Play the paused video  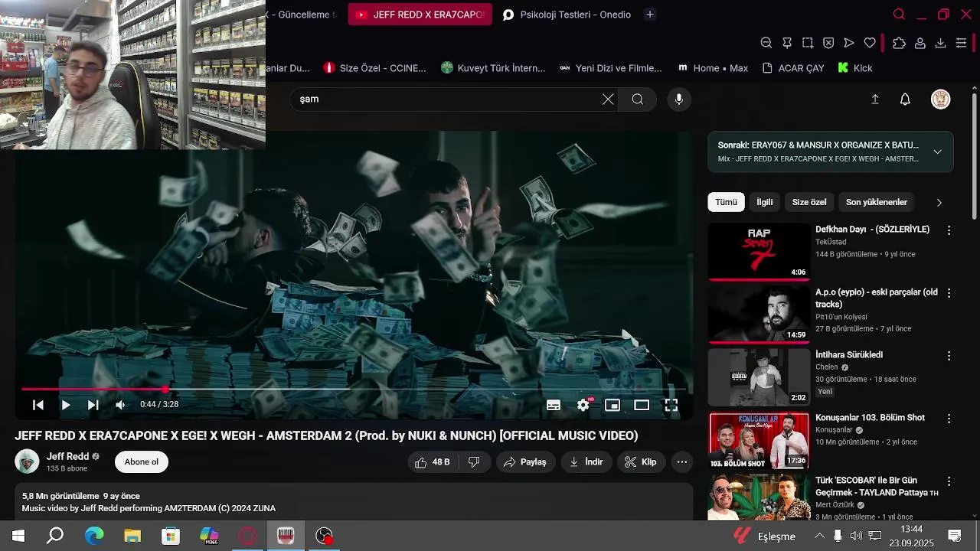[66, 405]
